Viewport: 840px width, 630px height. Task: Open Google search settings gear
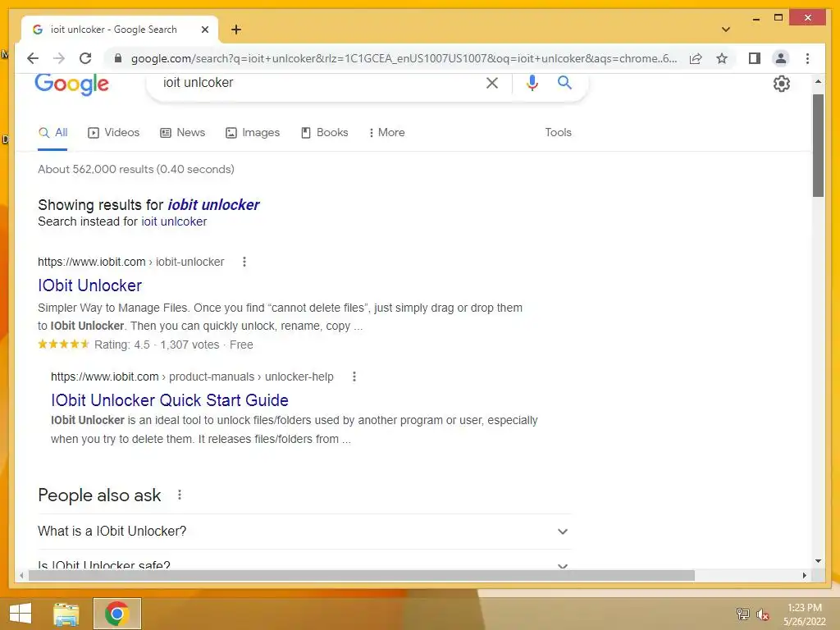[x=782, y=84]
